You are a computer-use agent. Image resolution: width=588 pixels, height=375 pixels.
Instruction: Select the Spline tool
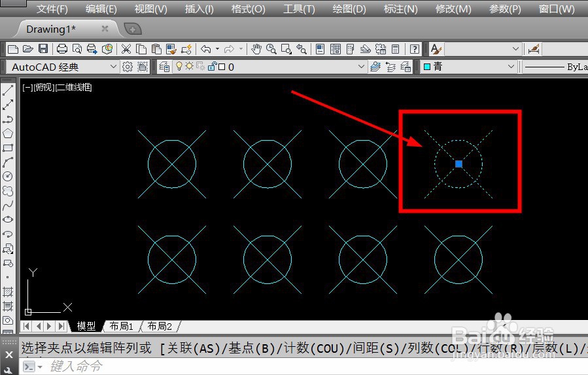pos(8,205)
